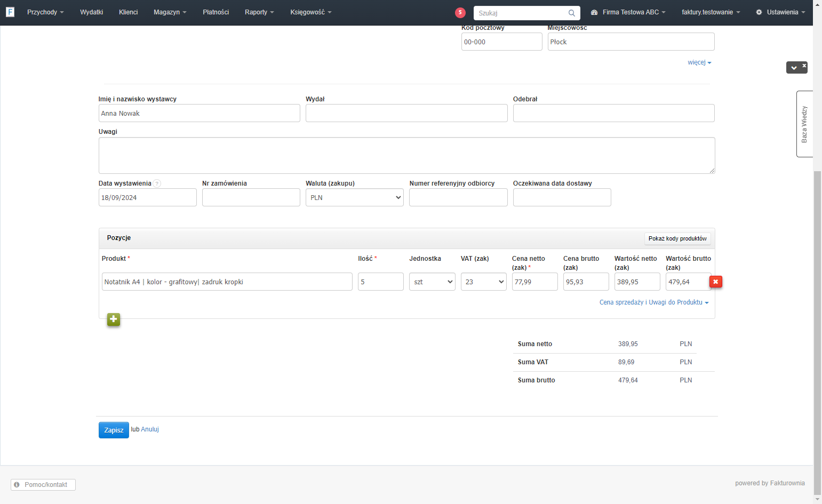Delete the Notatnik A4 product row

point(716,282)
